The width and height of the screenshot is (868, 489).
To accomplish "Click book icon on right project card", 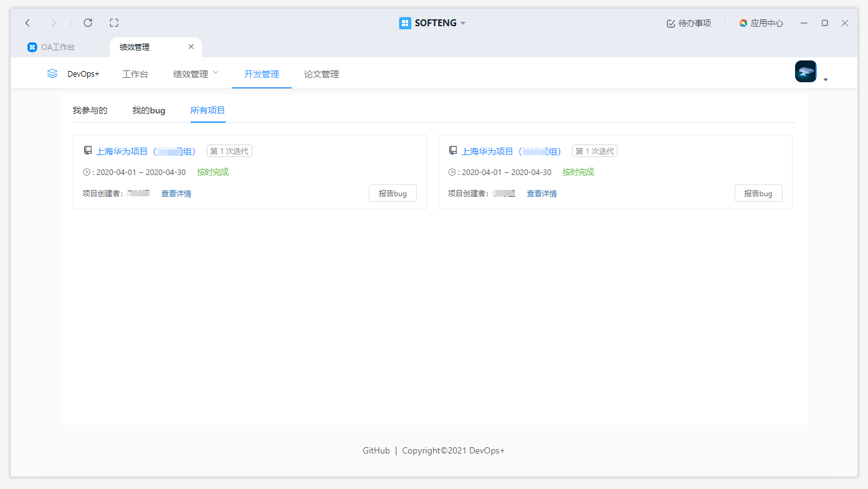I will 453,151.
